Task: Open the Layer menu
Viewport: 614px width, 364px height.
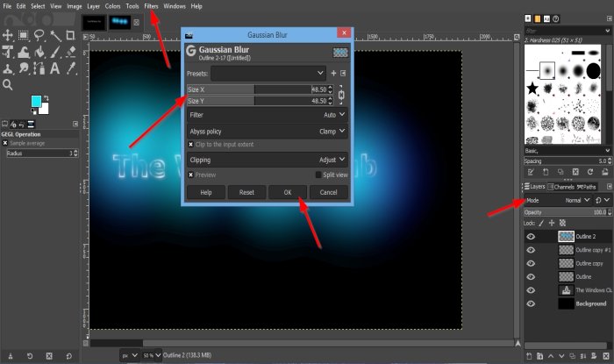Action: [93, 6]
